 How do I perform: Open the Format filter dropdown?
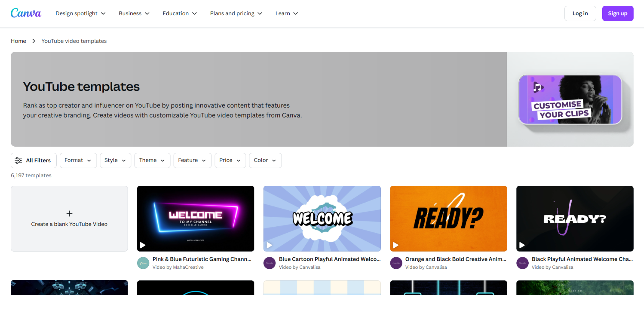pos(78,160)
